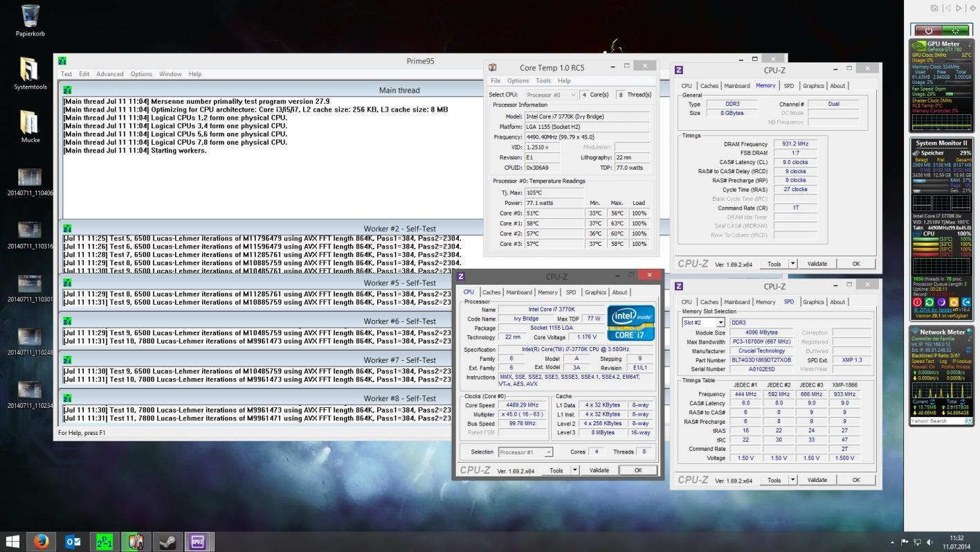
Task: Click the Worker #7 Self-Test window icon
Action: pos(67,360)
